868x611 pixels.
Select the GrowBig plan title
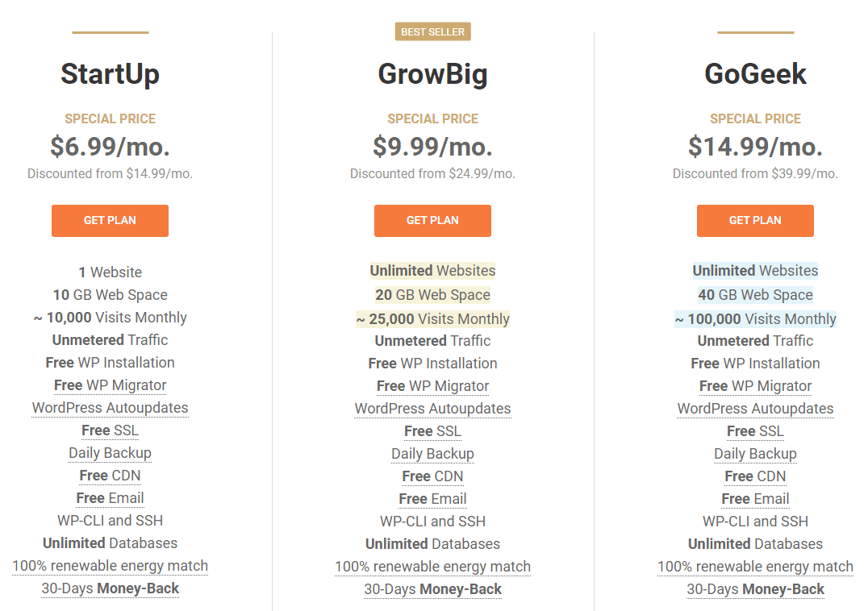click(x=433, y=75)
